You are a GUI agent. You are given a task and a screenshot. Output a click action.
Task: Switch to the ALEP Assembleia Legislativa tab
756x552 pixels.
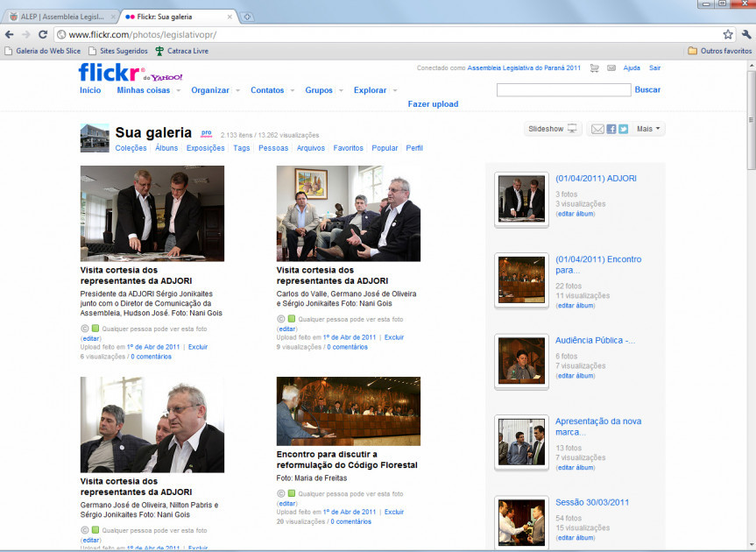pos(61,17)
